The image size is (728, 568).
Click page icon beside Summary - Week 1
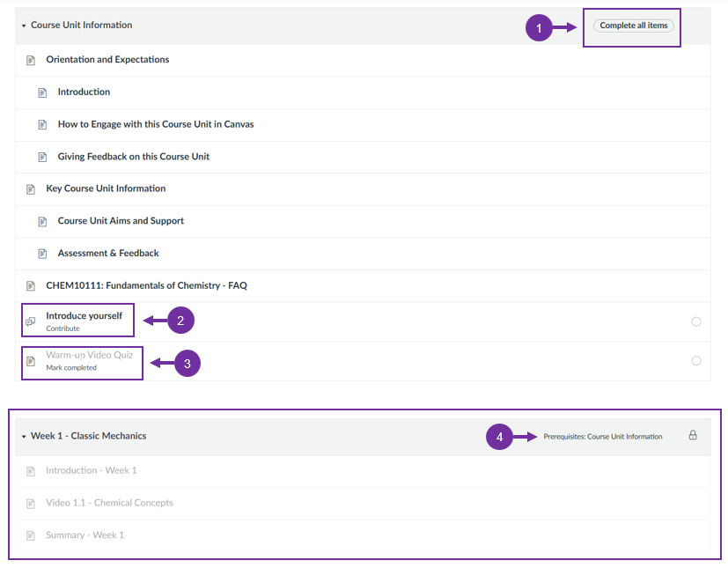[31, 535]
